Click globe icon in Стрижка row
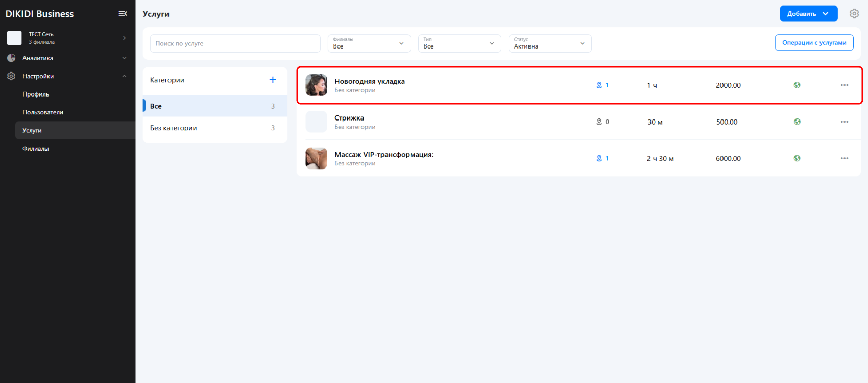Viewport: 868px width, 383px height. point(797,122)
